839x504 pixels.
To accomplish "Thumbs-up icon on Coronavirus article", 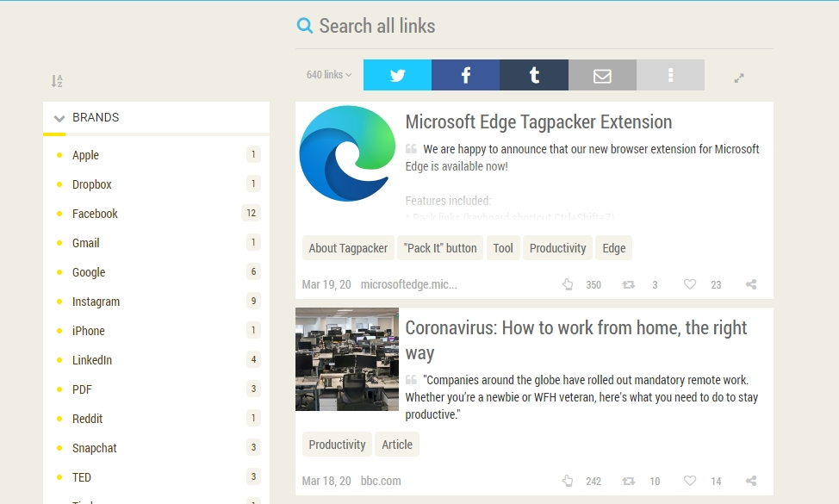I will [568, 481].
